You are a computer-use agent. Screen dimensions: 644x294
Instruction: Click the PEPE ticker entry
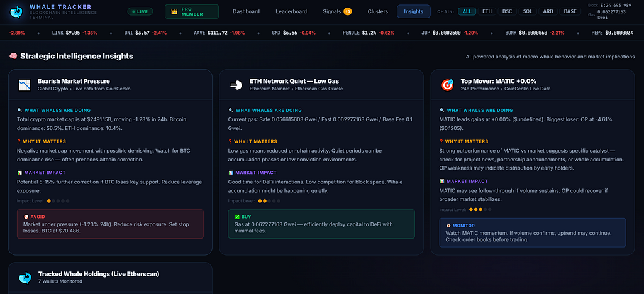click(613, 33)
